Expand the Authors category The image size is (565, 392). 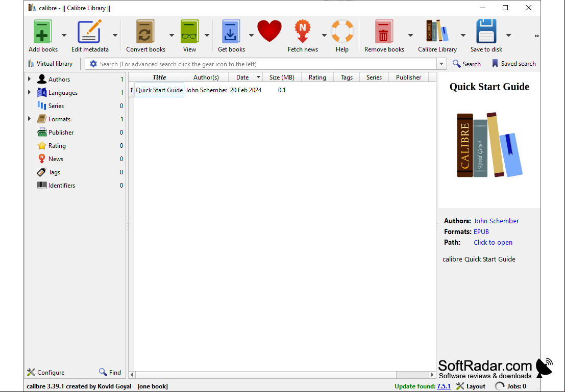29,79
